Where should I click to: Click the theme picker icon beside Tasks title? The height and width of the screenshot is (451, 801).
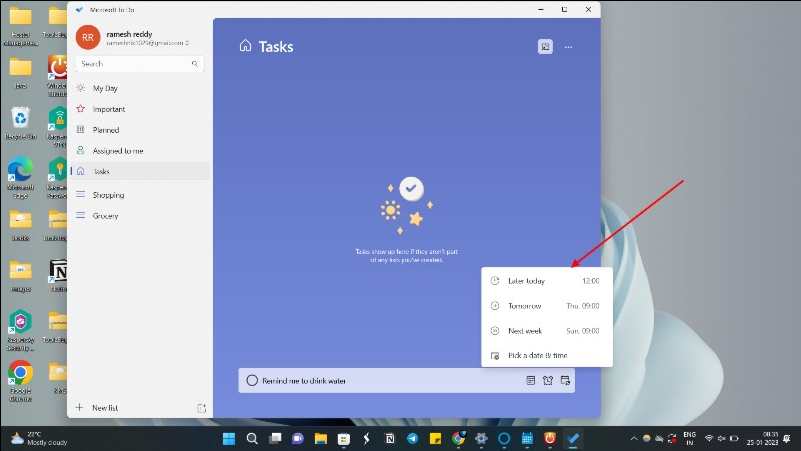tap(545, 46)
